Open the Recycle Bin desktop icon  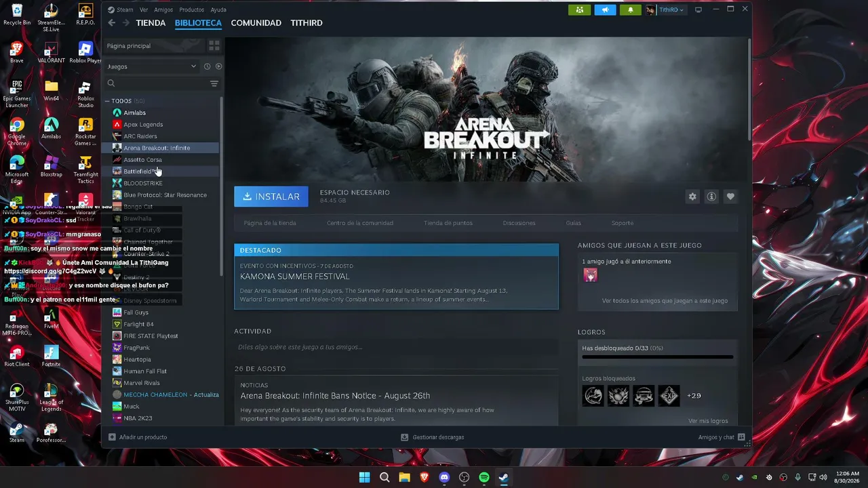(x=17, y=14)
